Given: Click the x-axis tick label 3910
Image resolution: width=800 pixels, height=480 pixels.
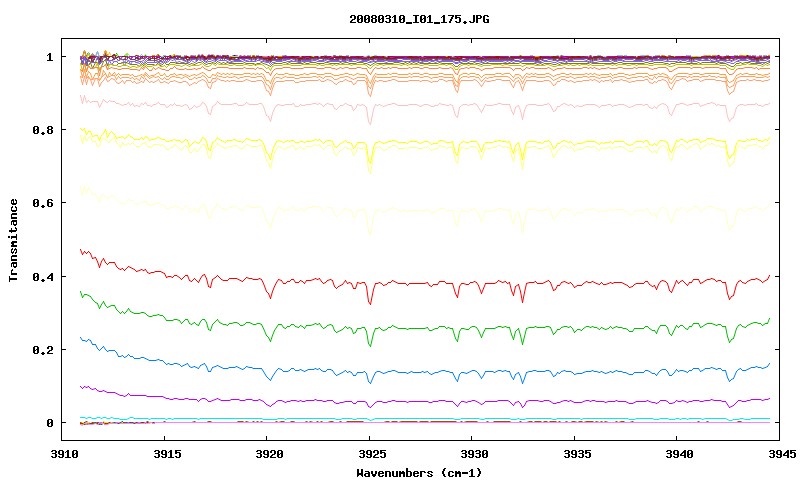Looking at the screenshot, I should [65, 454].
